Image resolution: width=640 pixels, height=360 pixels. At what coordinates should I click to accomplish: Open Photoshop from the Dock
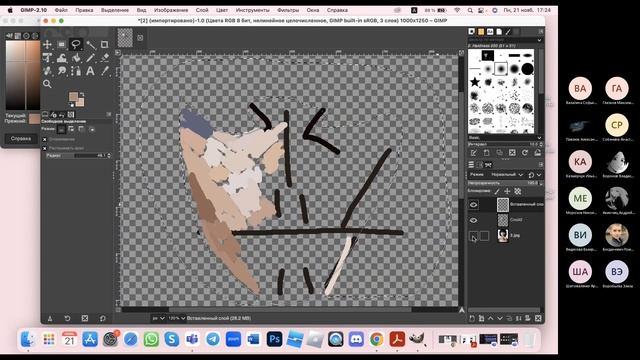click(x=274, y=339)
